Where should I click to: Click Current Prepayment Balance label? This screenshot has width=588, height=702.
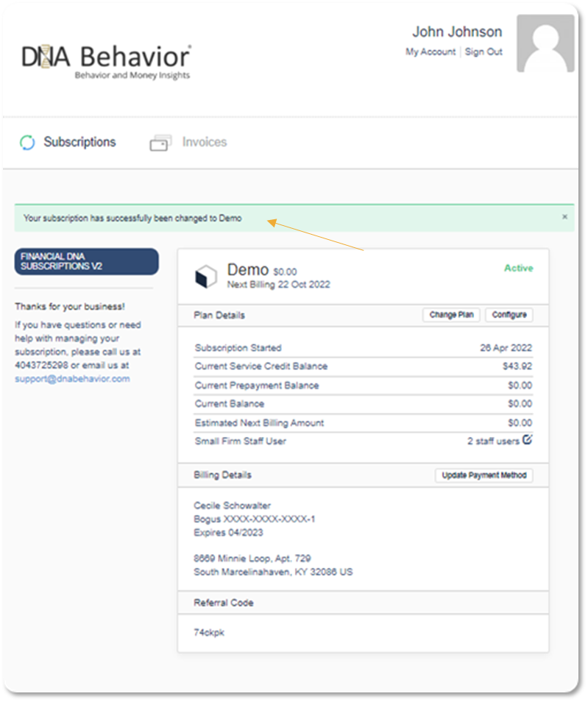tap(257, 386)
